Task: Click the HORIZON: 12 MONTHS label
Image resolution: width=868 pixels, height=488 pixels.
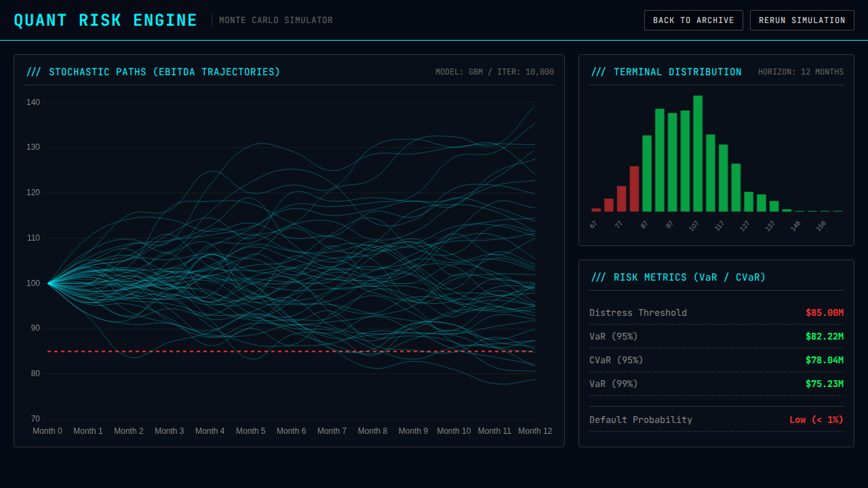Action: (x=800, y=72)
